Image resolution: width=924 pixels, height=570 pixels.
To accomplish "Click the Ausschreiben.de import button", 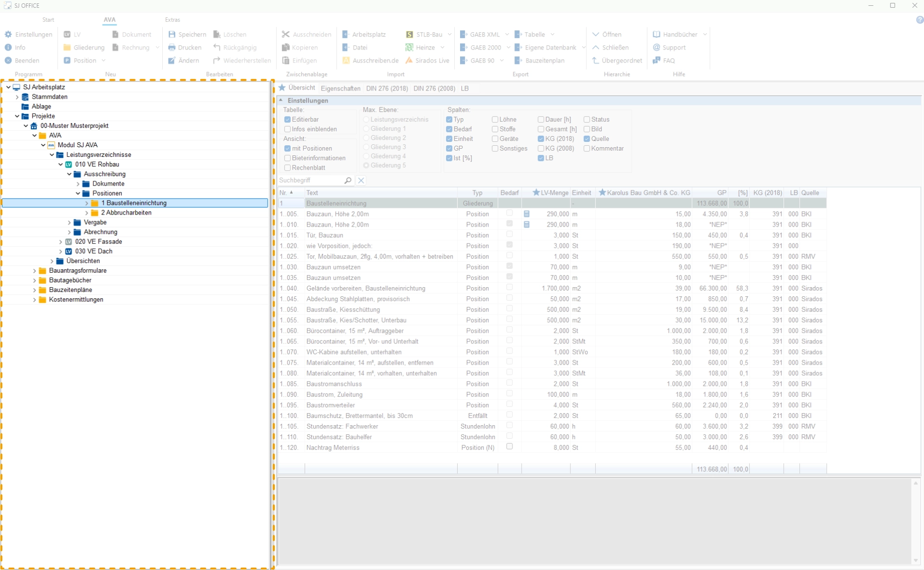I will click(x=371, y=60).
